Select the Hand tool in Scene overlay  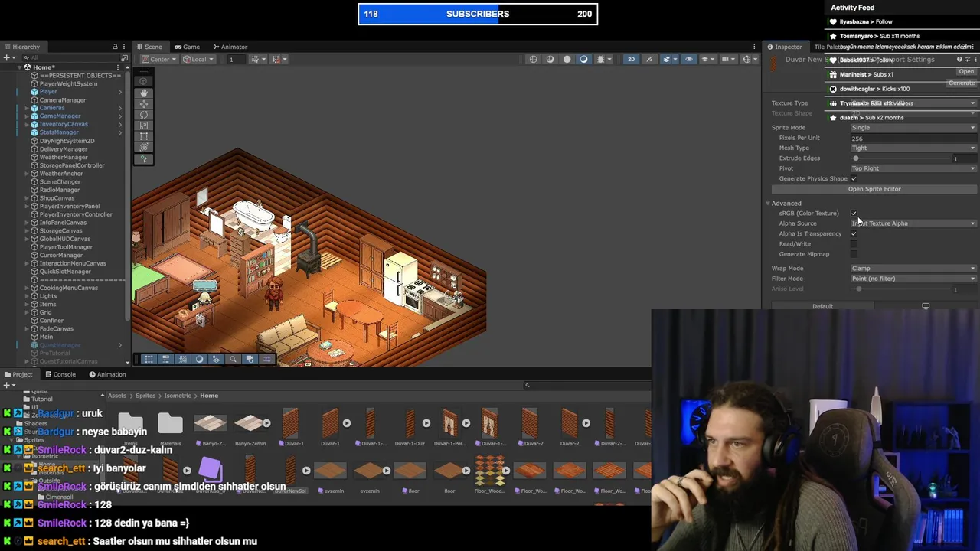coord(143,92)
